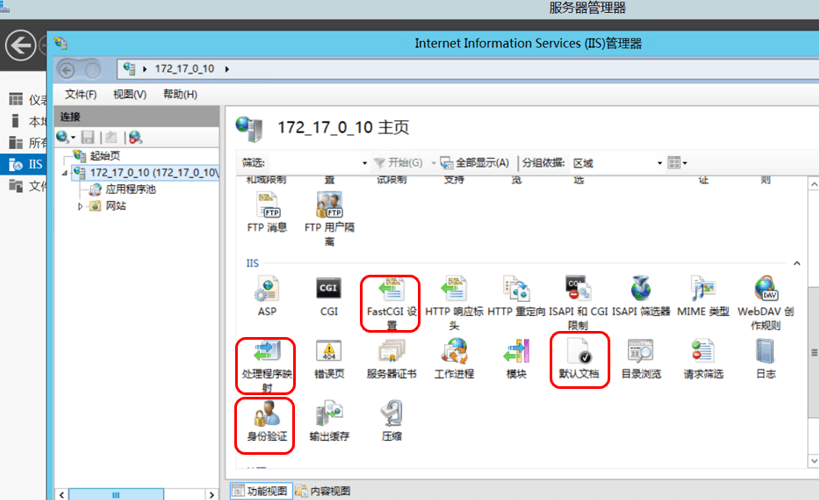
Task: Open ISAPI 和 CGI 限制 feature
Action: [578, 303]
